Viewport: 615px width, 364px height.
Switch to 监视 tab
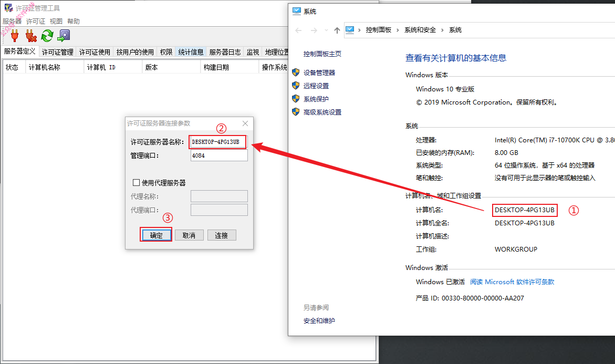tap(253, 52)
